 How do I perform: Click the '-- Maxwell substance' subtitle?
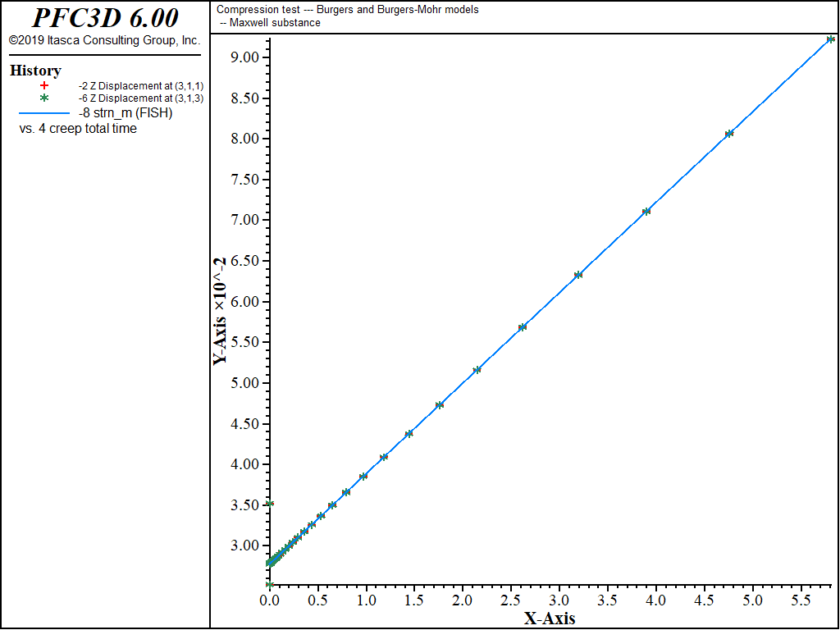pos(271,22)
